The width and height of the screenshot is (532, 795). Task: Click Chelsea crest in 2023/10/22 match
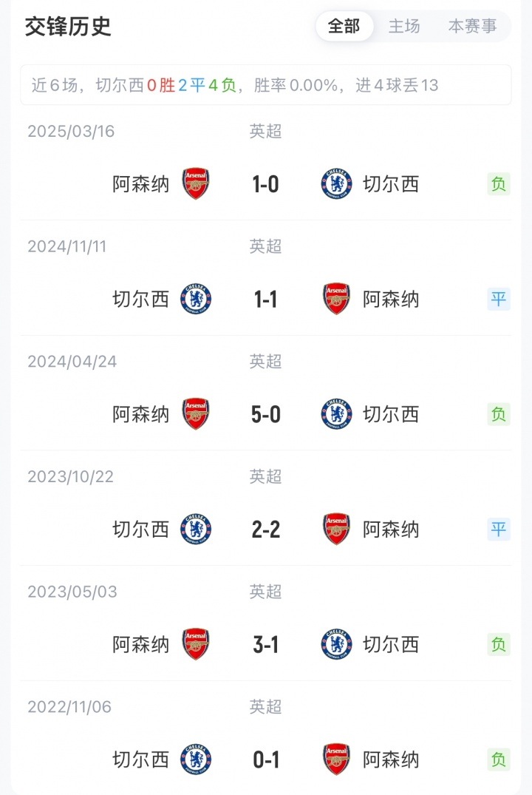pos(196,530)
